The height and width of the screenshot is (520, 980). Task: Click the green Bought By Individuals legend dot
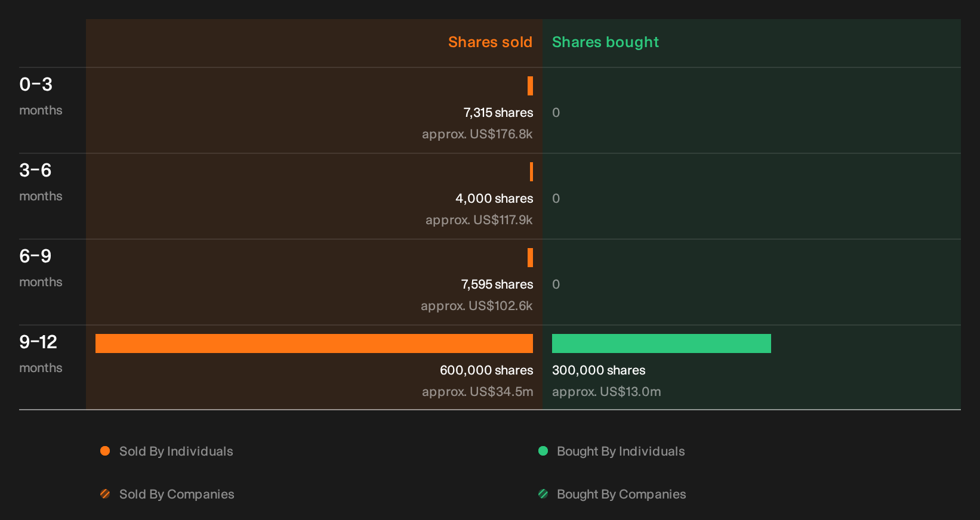543,451
